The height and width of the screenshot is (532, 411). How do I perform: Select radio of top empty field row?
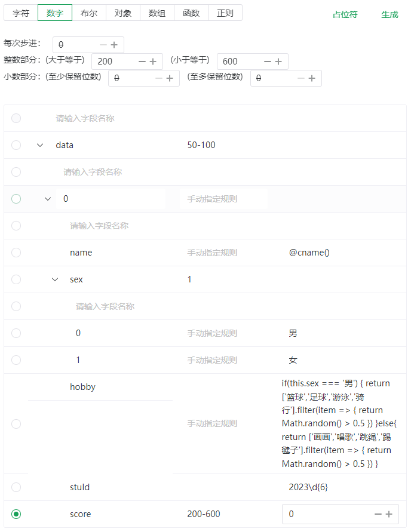click(16, 118)
